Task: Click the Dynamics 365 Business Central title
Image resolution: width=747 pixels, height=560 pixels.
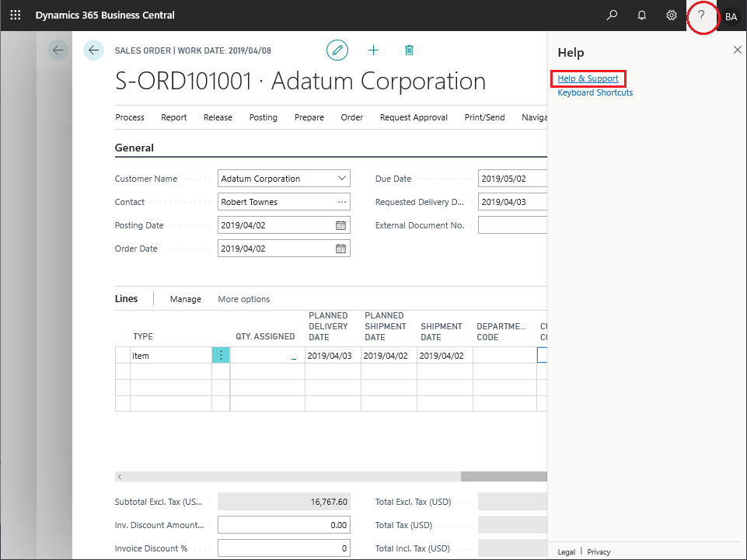Action: [105, 16]
